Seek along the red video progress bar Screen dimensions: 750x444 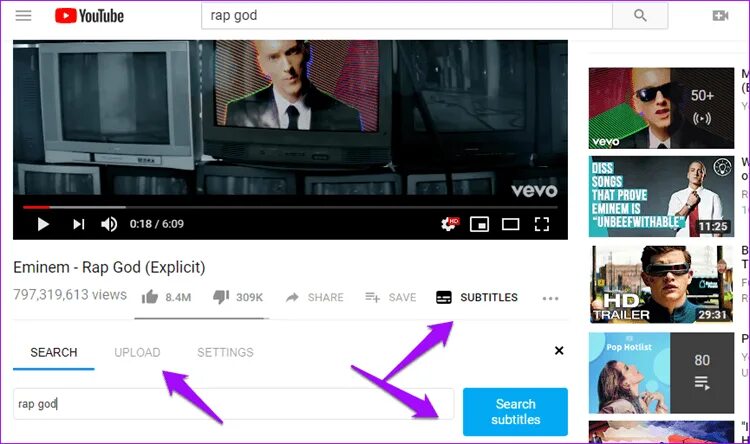290,207
